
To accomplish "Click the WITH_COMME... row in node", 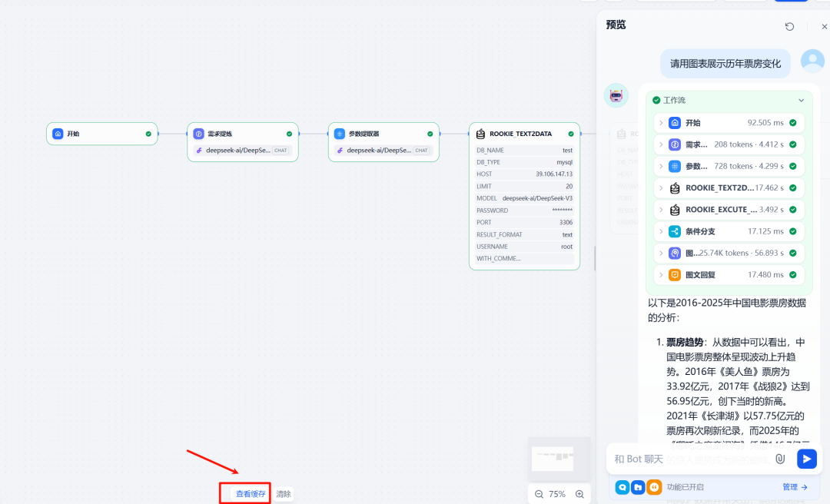I will coord(525,259).
